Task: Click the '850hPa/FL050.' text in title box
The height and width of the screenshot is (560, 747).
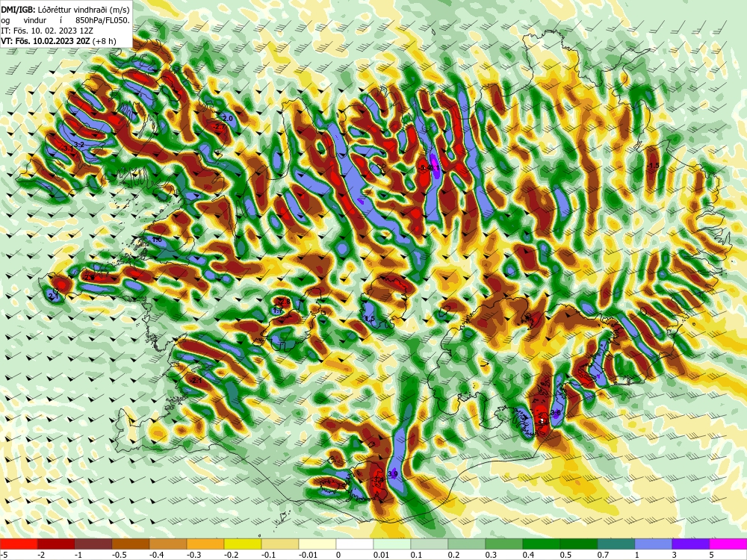Action: (x=102, y=20)
